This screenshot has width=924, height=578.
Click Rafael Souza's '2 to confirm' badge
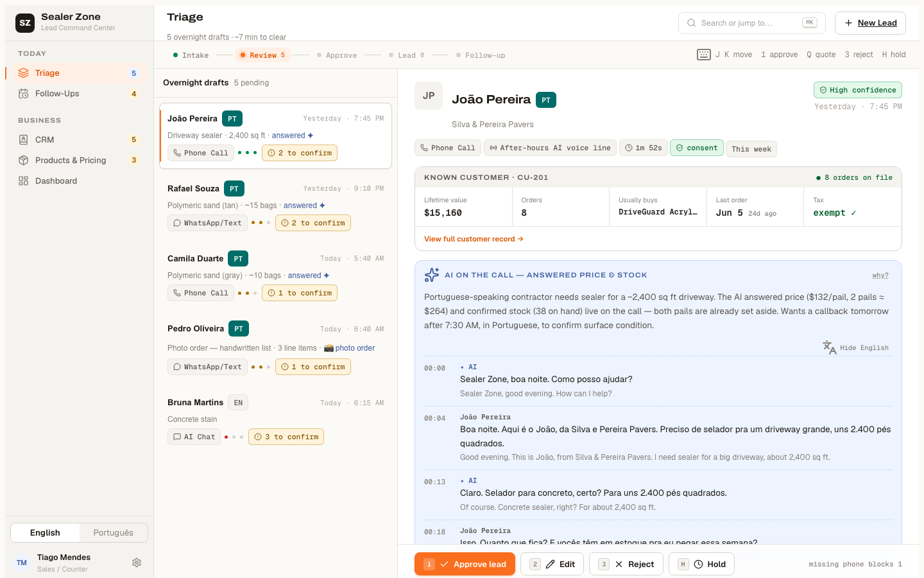tap(313, 223)
